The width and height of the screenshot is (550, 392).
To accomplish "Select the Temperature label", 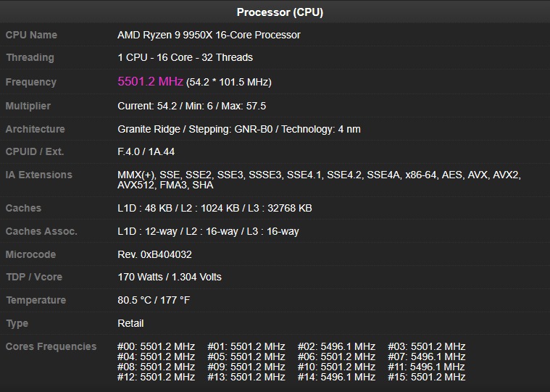I will 36,300.
